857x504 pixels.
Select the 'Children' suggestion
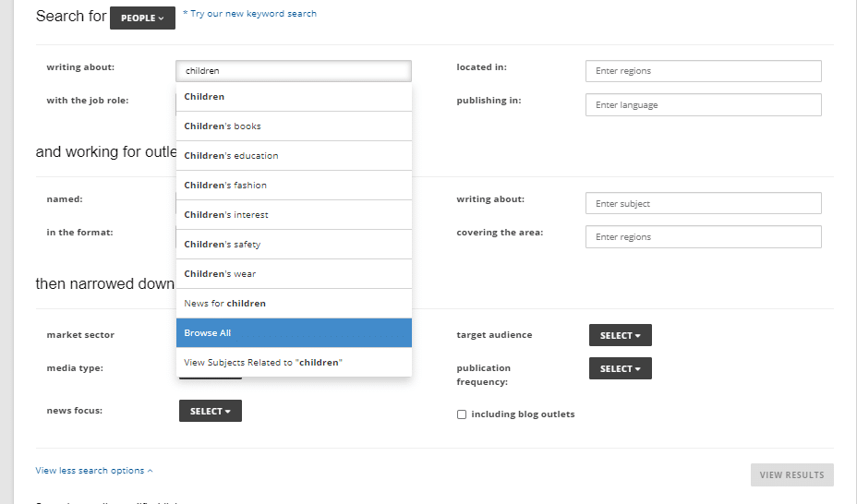coord(293,97)
